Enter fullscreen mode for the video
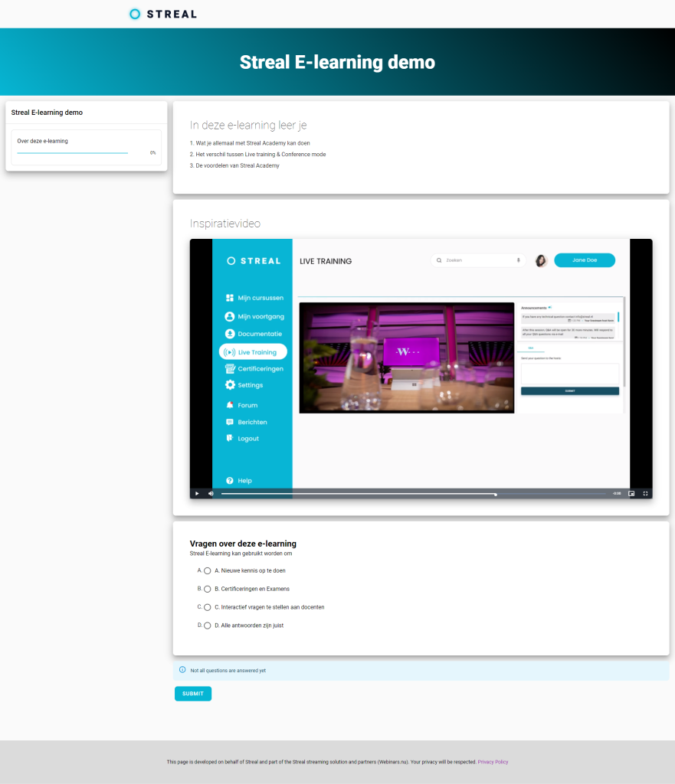Viewport: 675px width, 784px height. 645,494
